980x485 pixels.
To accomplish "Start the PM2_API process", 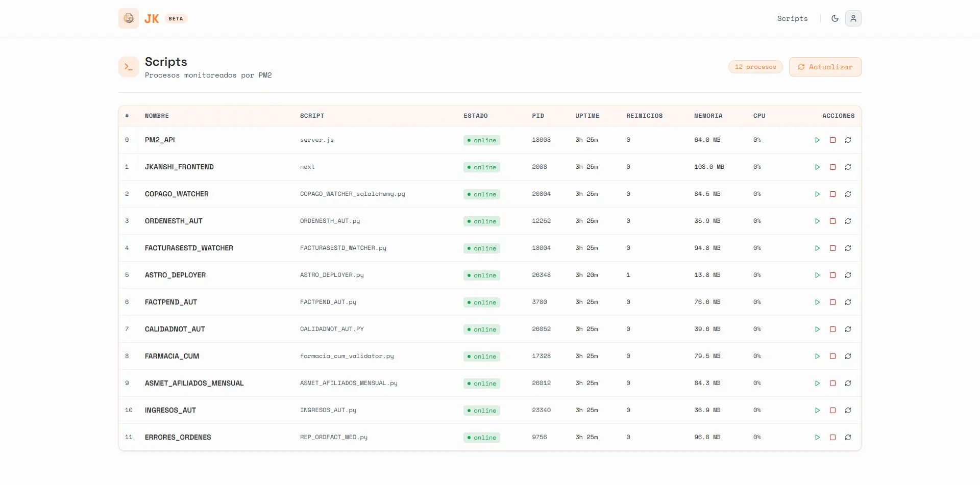I will (x=817, y=140).
